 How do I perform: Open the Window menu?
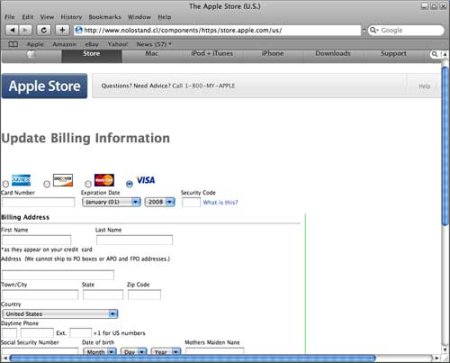pyautogui.click(x=139, y=17)
